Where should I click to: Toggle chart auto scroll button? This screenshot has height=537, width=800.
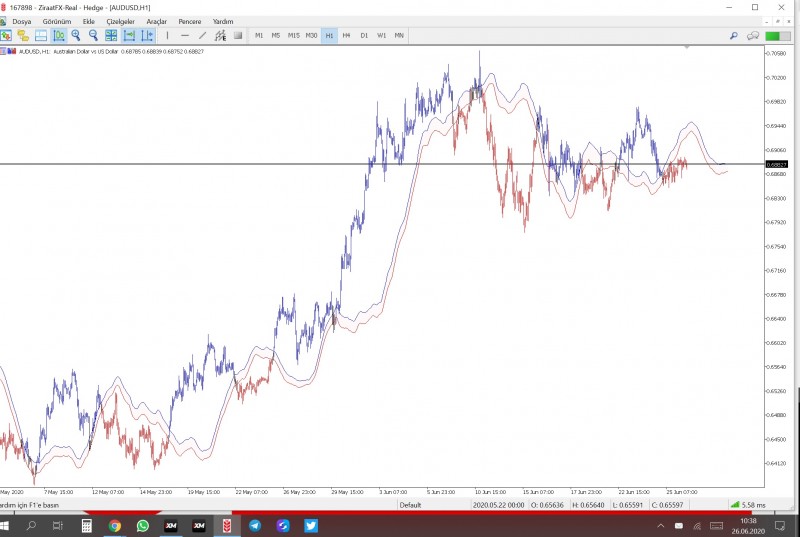(128, 36)
